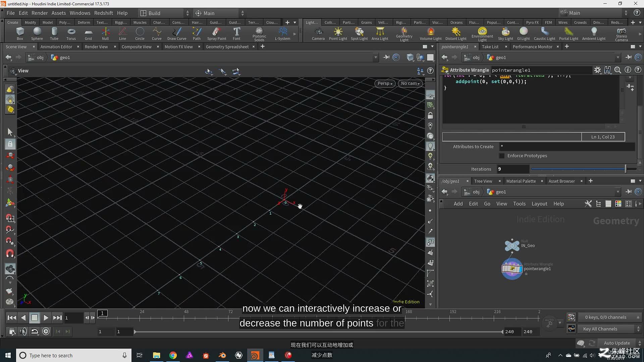Add a Camera from the shelf
The height and width of the screenshot is (362, 644).
[x=318, y=34]
